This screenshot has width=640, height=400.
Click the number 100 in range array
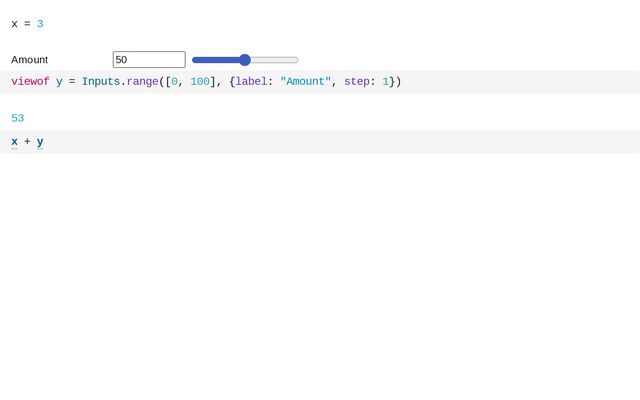click(x=200, y=82)
